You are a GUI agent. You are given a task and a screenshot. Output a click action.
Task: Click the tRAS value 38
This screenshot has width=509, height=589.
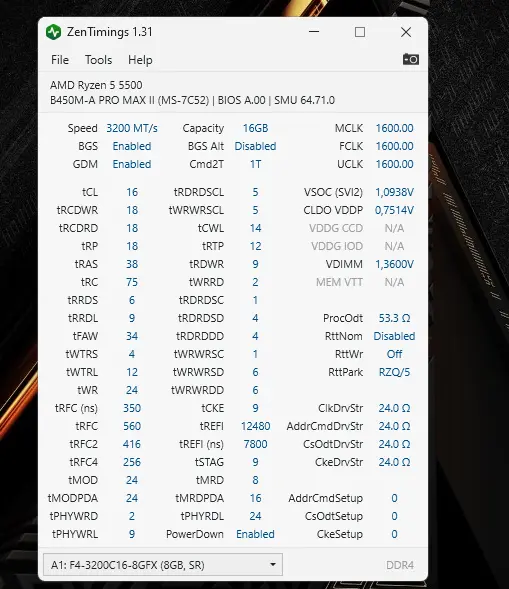132,264
